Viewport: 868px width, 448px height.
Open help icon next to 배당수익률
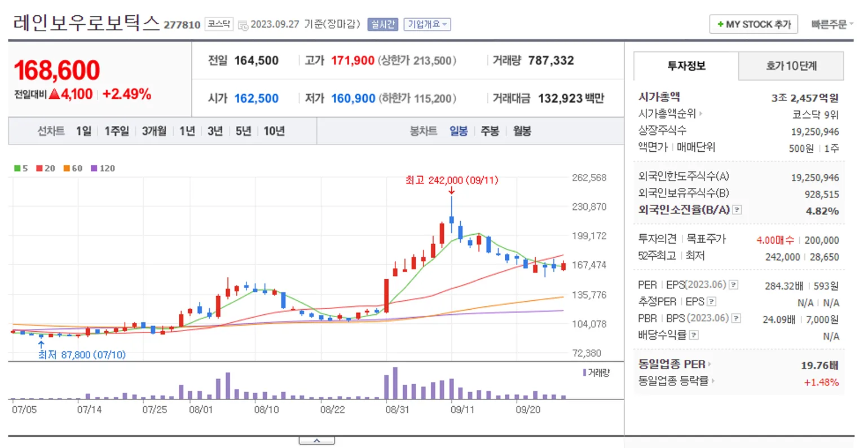coord(694,335)
